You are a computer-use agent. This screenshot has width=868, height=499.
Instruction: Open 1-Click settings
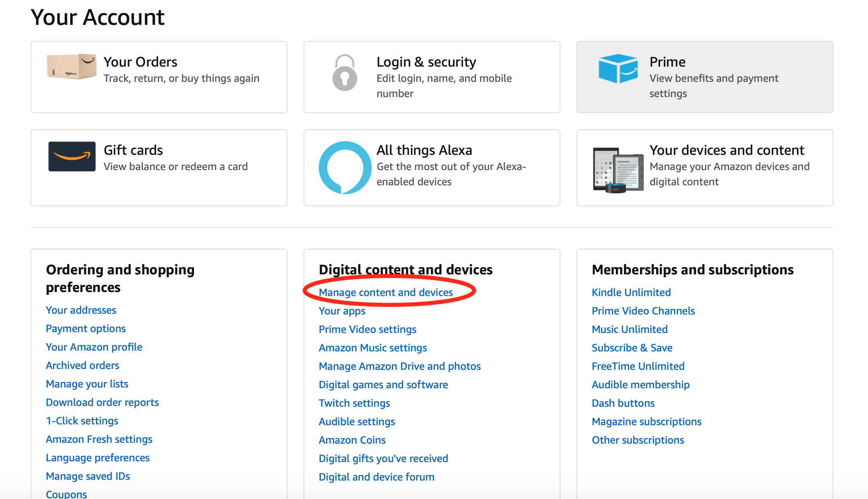coord(82,421)
